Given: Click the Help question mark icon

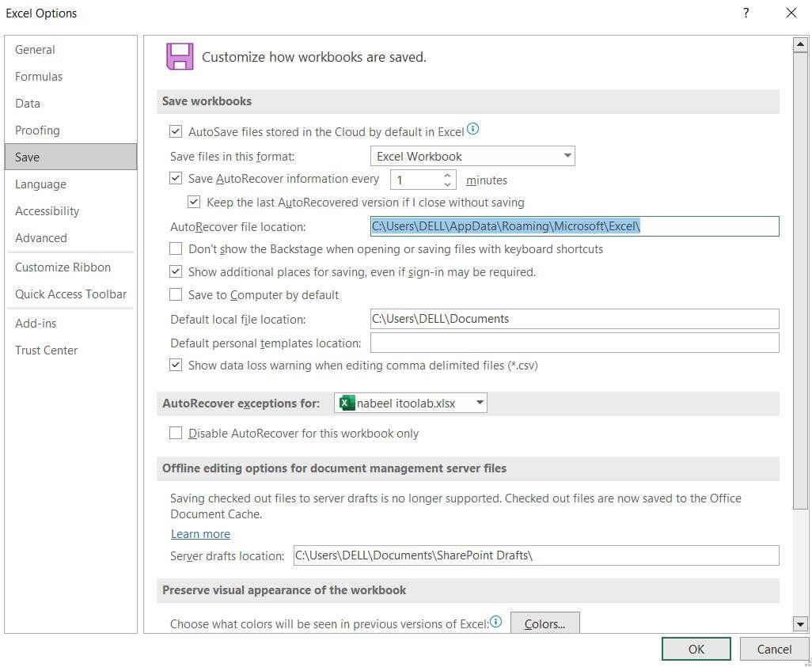Looking at the screenshot, I should pos(747,13).
